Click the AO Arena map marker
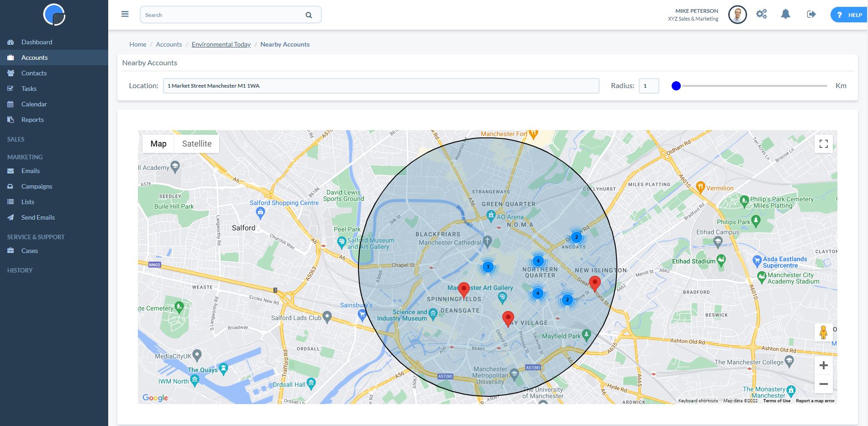 [491, 215]
